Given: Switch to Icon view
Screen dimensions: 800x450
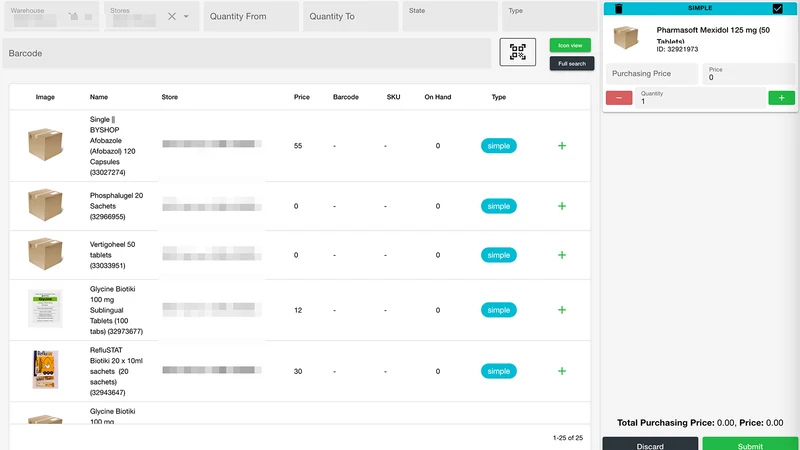Looking at the screenshot, I should [570, 45].
